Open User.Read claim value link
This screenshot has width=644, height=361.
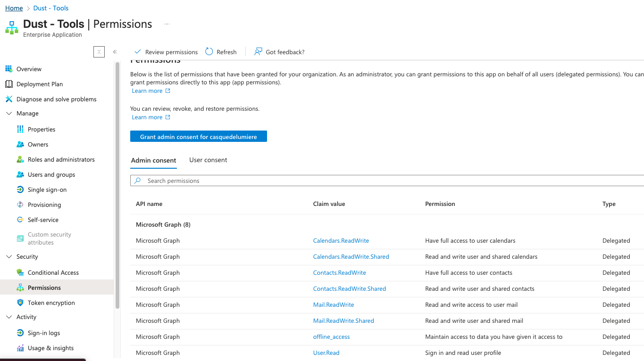[326, 353]
